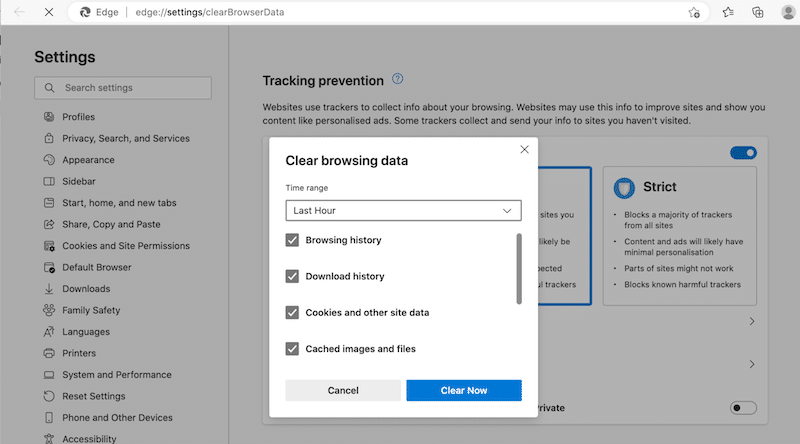Click the Appearance palette icon

pos(49,160)
